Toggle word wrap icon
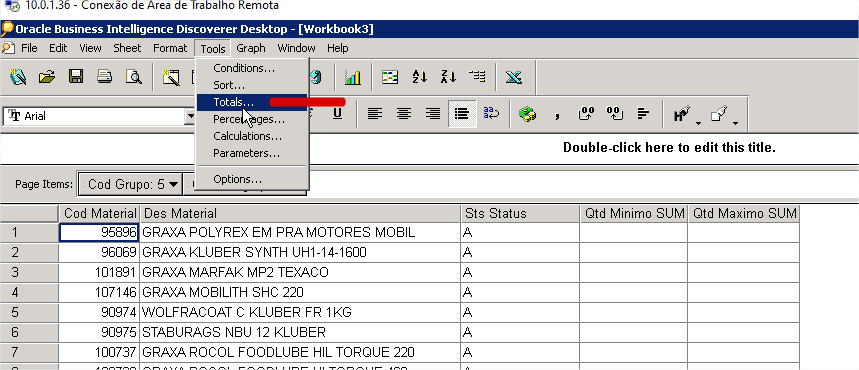 tap(491, 114)
